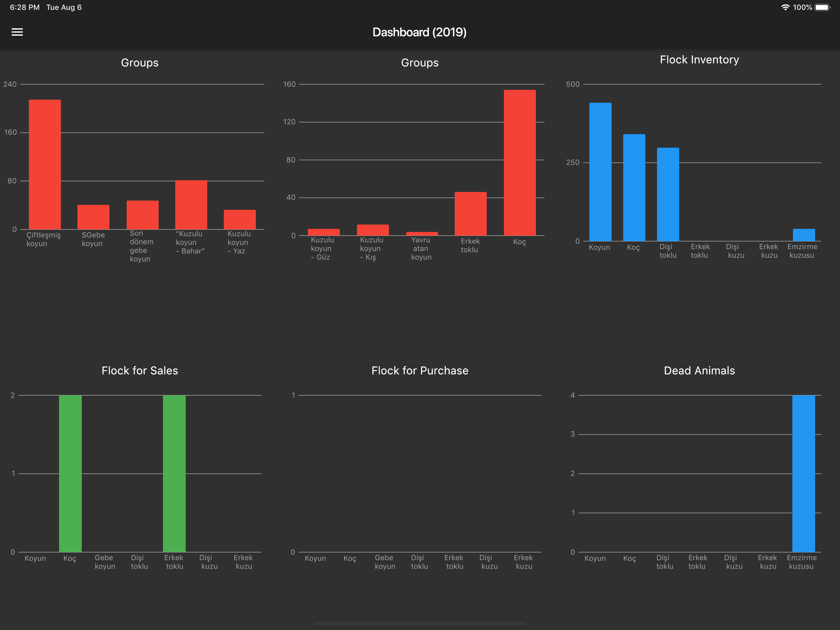Select the green Koç bar in Flock for Sales
This screenshot has width=840, height=630.
[x=70, y=473]
